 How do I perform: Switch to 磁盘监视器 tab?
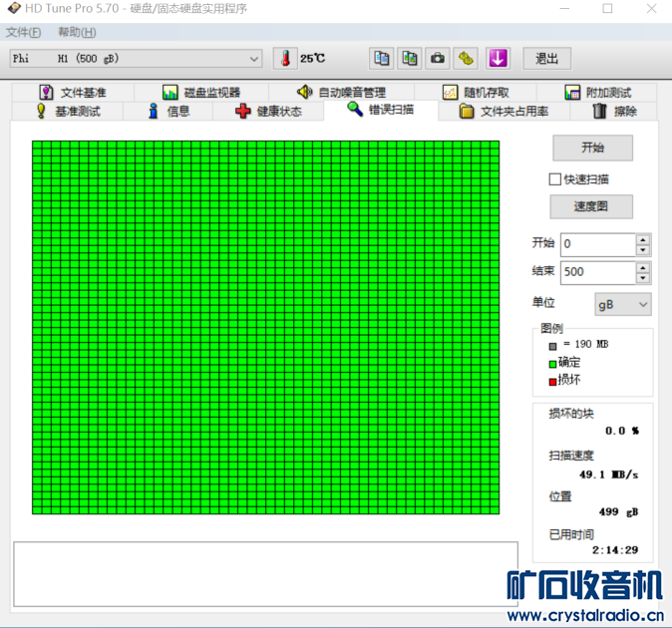(x=201, y=93)
